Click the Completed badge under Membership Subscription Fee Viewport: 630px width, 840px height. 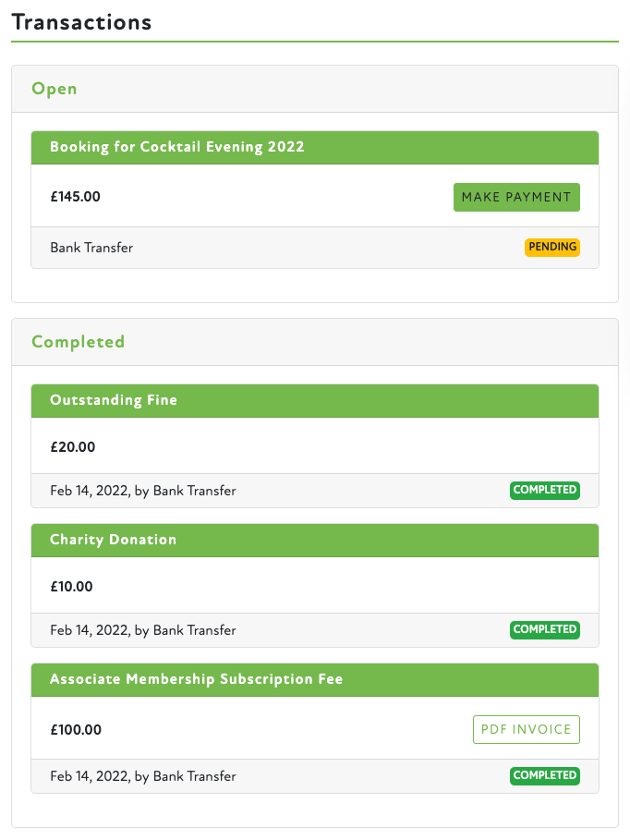(545, 775)
